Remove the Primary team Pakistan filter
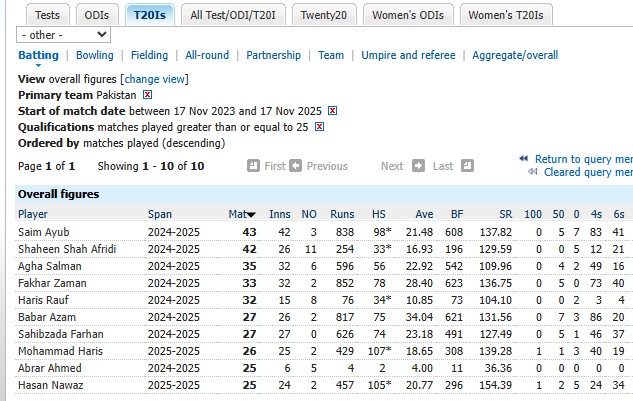This screenshot has width=633, height=401. 147,94
